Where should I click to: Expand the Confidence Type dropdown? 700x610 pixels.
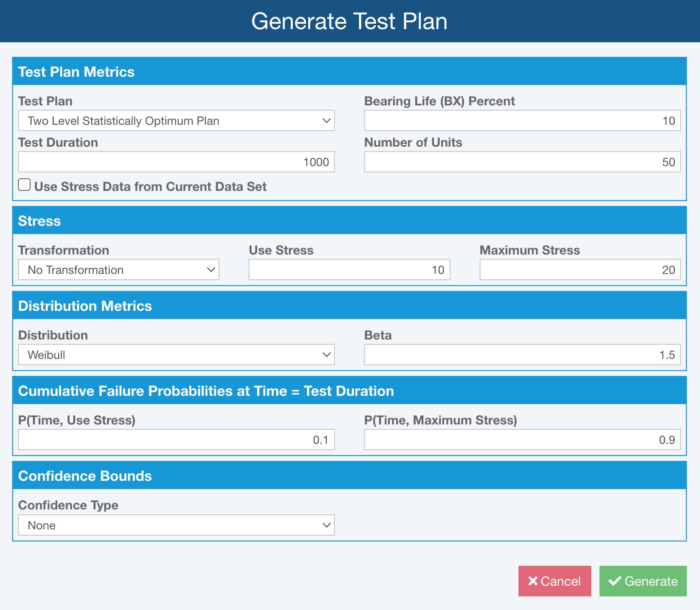(176, 525)
